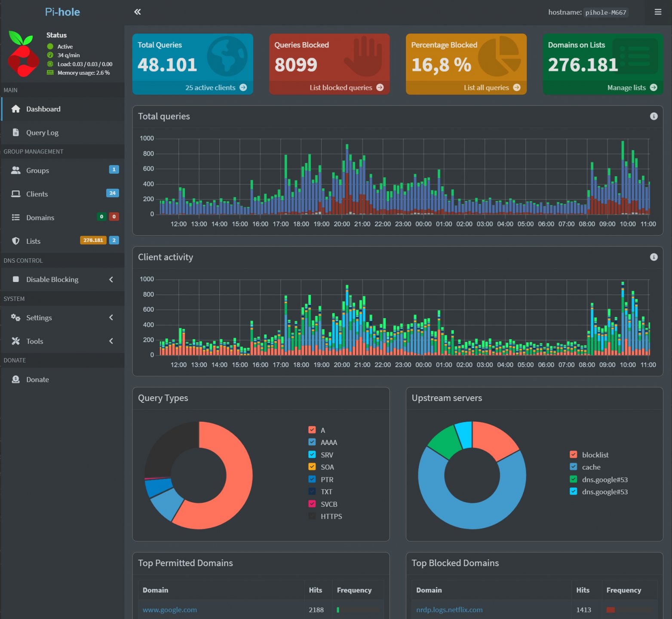Click the Groups people icon in sidebar
Viewport: 672px width, 619px height.
pos(16,170)
